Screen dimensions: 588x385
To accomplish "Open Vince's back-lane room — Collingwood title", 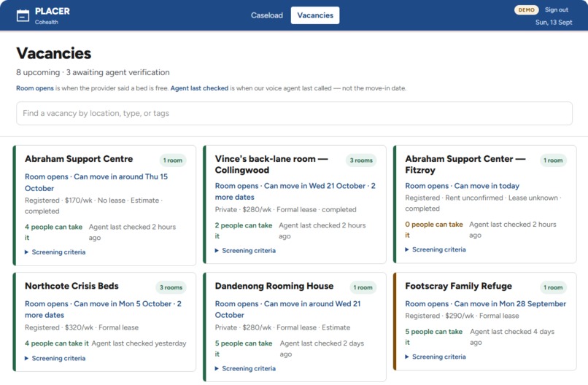I will coord(271,164).
